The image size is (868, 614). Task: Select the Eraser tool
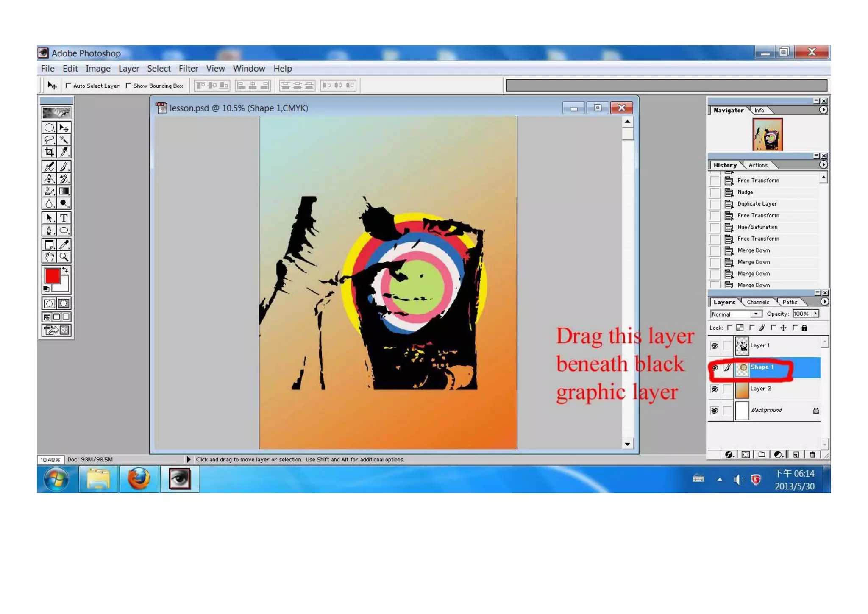[x=49, y=191]
